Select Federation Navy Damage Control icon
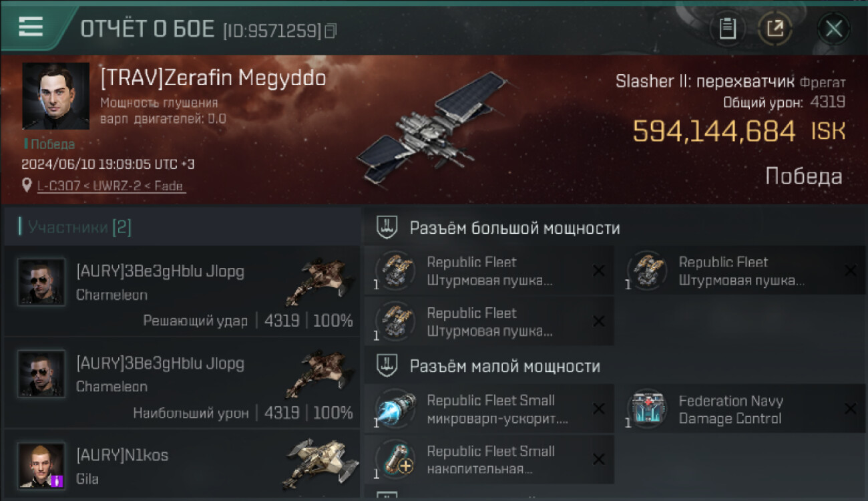The height and width of the screenshot is (501, 868). point(648,409)
